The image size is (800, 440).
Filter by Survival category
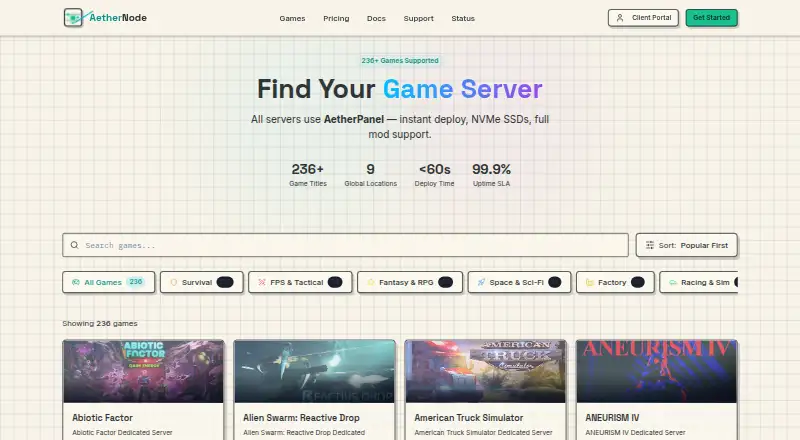[x=202, y=282]
